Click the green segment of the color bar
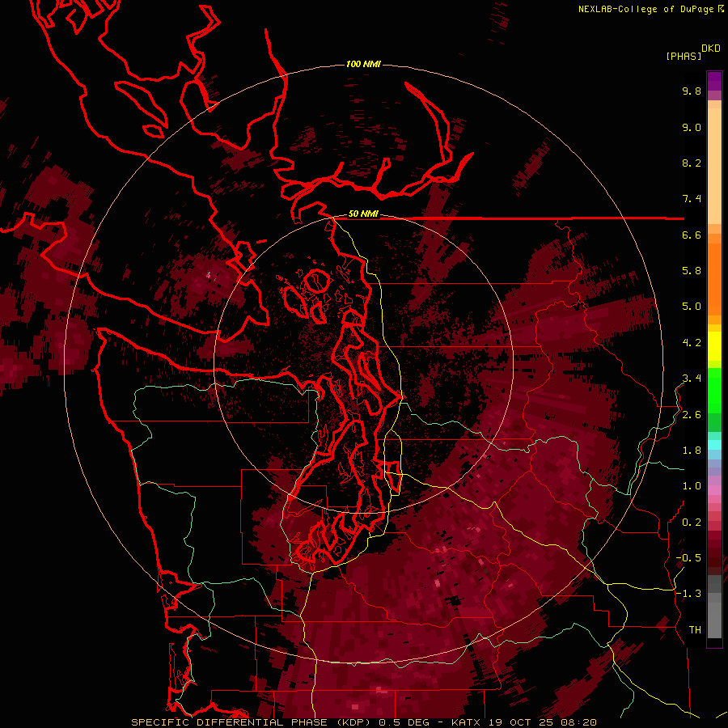 coord(714,390)
